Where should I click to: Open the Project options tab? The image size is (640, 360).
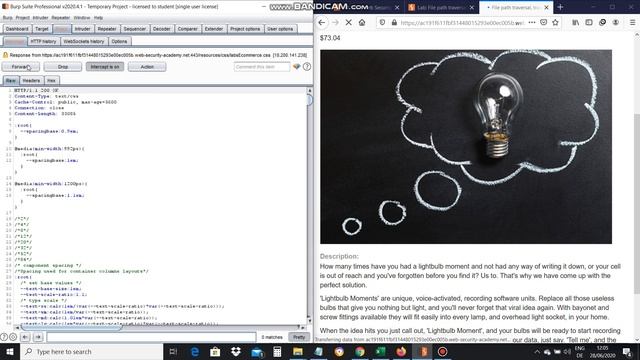point(245,29)
